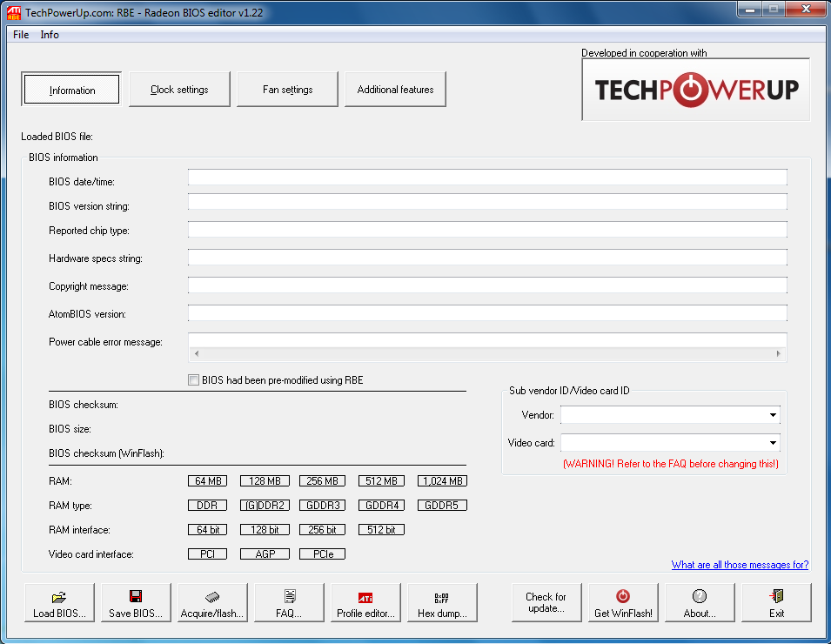Select the 512 bit RAM interface indicator
Image resolution: width=831 pixels, height=644 pixels.
(382, 529)
